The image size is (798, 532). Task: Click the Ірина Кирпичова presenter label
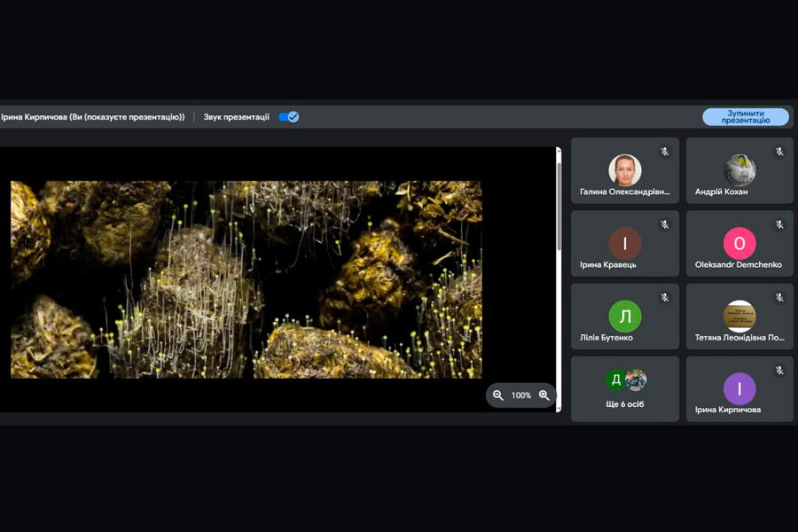click(93, 117)
